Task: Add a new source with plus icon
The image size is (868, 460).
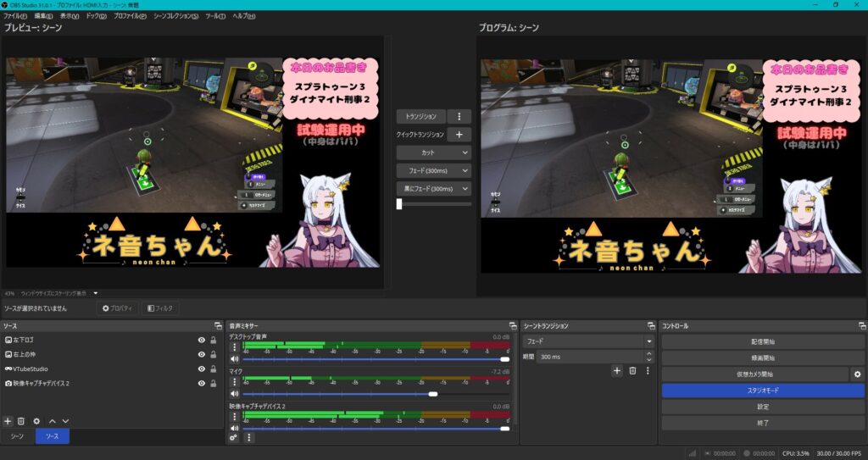Action: [x=8, y=421]
